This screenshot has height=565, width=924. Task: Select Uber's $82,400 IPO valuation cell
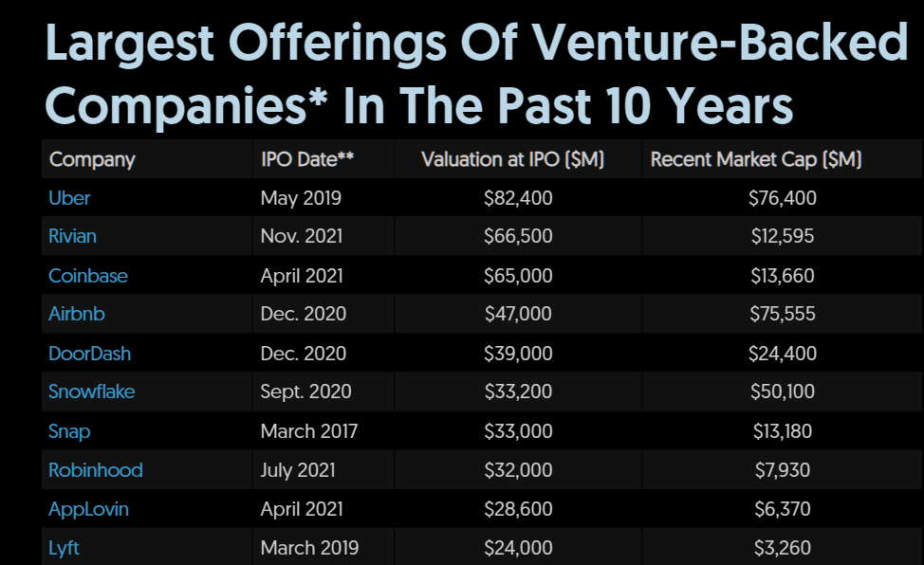coord(518,198)
